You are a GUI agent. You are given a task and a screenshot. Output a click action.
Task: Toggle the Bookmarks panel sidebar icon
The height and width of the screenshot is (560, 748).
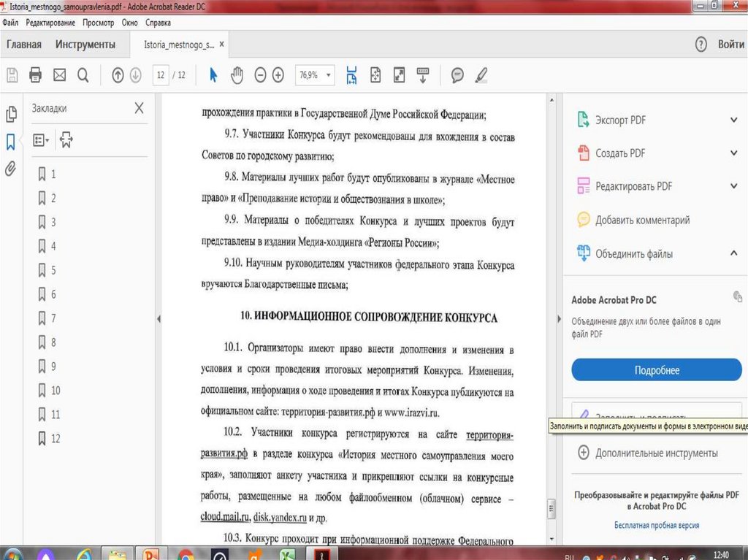click(11, 142)
